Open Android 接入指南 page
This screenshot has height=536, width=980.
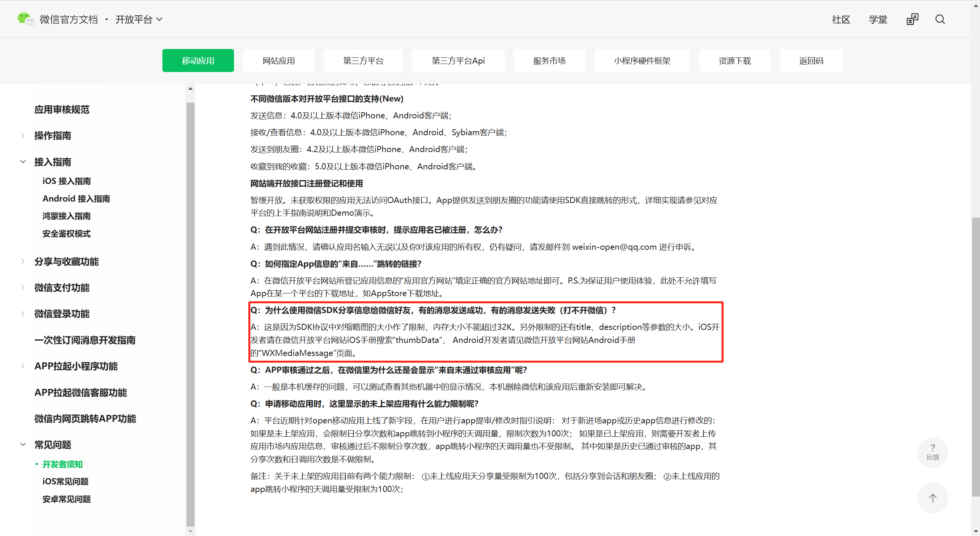click(76, 198)
